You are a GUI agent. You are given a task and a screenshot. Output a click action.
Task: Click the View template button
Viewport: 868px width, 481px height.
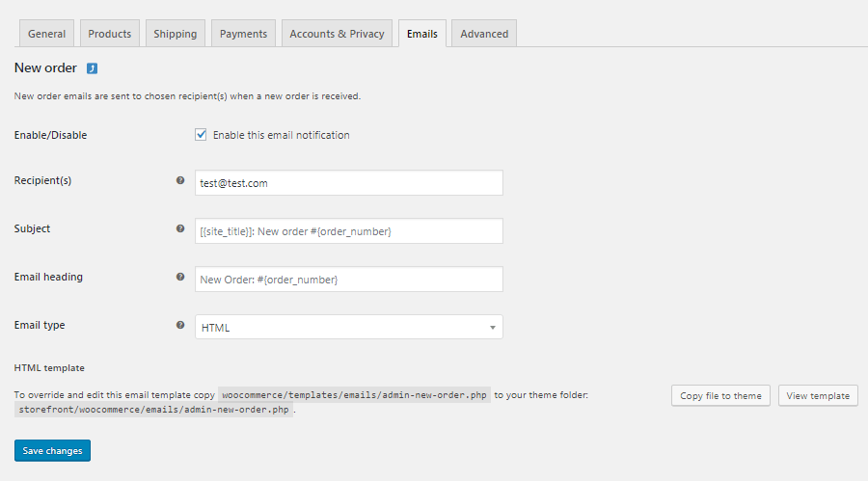pyautogui.click(x=818, y=396)
